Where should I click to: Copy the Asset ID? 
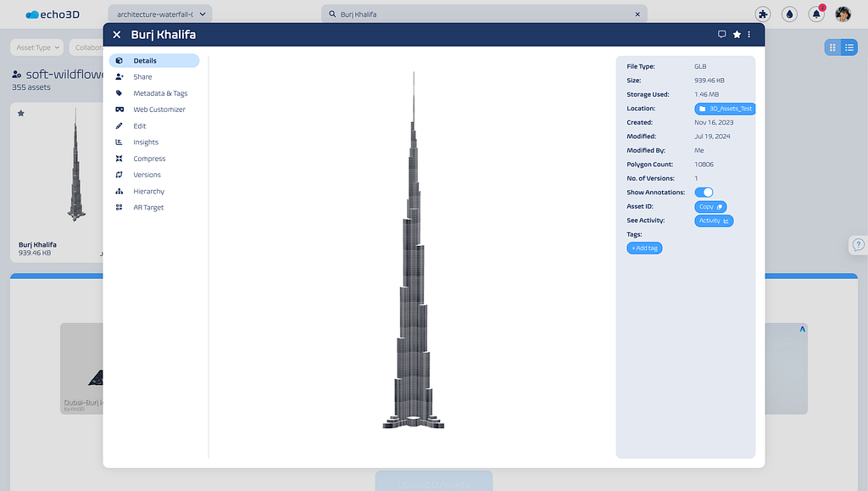click(x=710, y=207)
